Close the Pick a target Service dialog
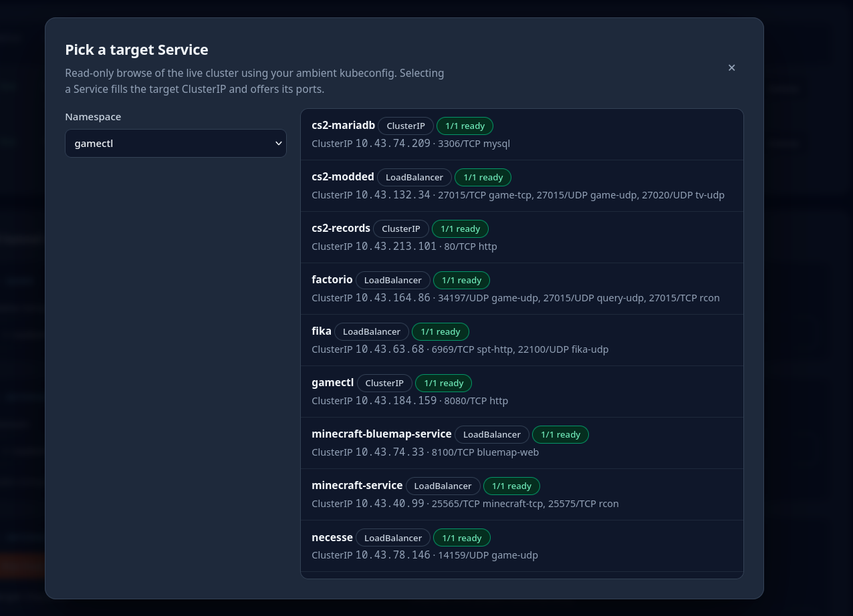 click(x=731, y=67)
